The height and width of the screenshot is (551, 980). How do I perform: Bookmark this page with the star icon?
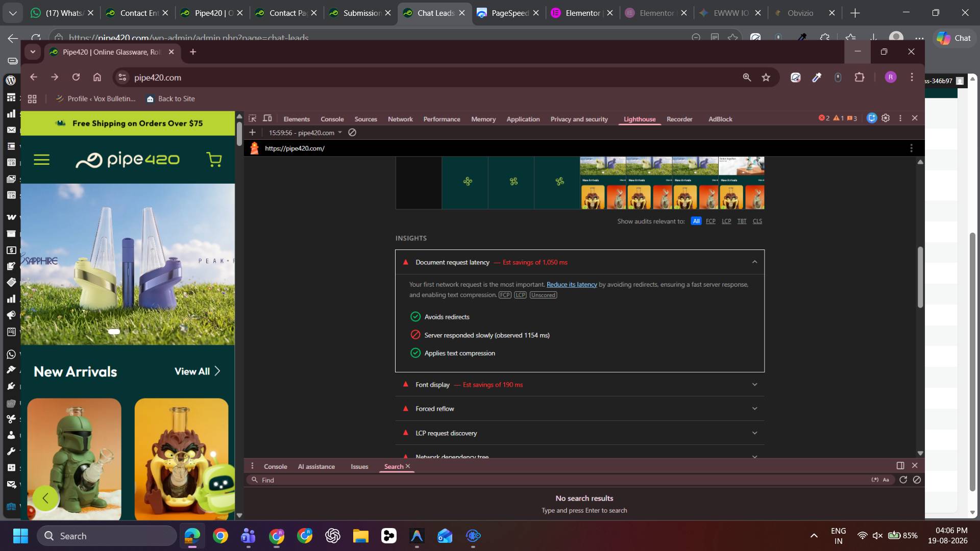766,78
